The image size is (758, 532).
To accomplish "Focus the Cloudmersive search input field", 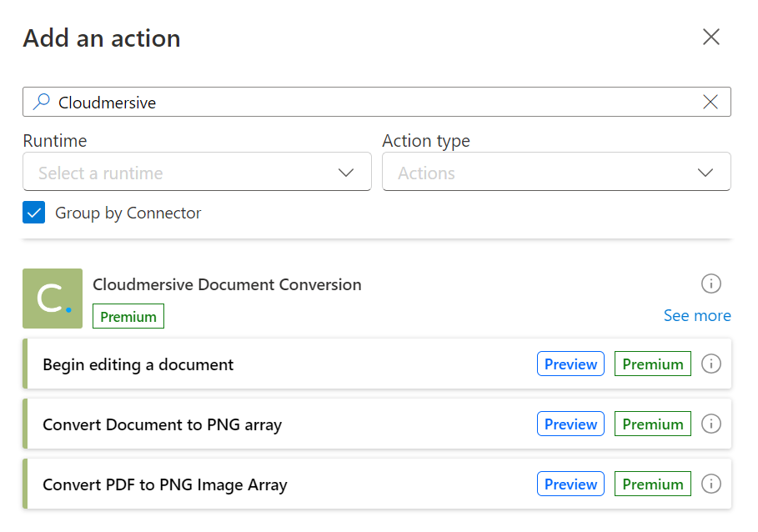I will (x=377, y=102).
